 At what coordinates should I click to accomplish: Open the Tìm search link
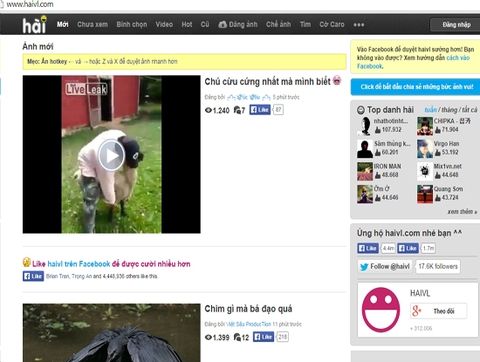(x=305, y=24)
